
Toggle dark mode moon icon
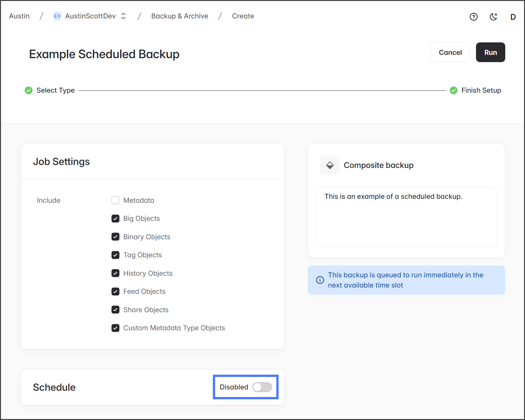[493, 17]
